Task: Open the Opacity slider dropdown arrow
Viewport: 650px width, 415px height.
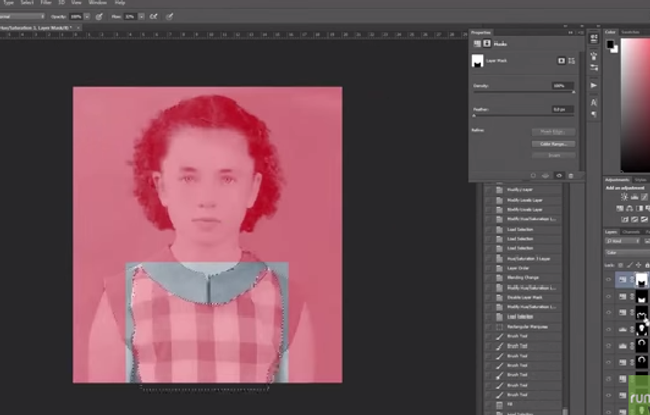Action: (87, 17)
